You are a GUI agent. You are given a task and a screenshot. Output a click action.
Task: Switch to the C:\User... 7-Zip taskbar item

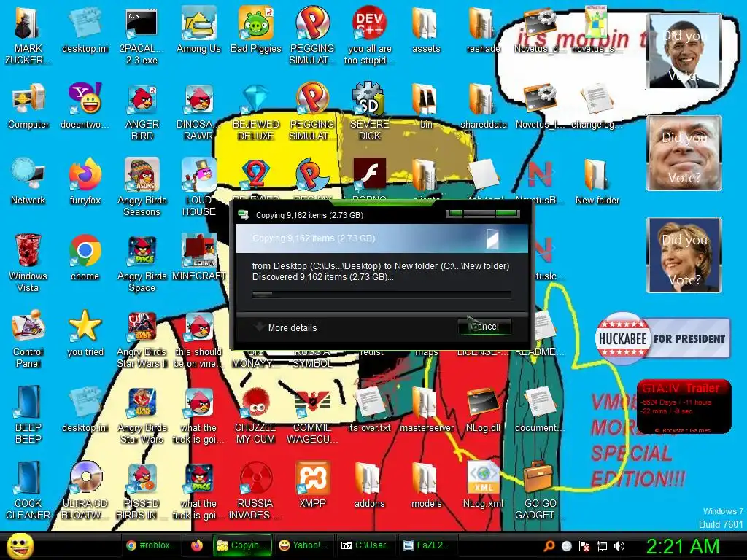point(366,545)
